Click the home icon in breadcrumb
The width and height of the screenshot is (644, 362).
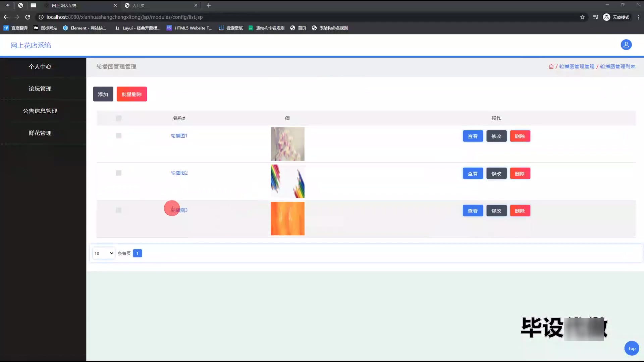551,67
